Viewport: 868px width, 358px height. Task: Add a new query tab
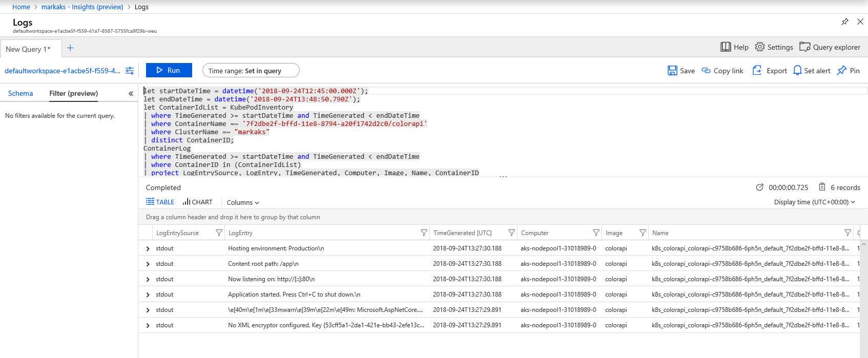[70, 48]
